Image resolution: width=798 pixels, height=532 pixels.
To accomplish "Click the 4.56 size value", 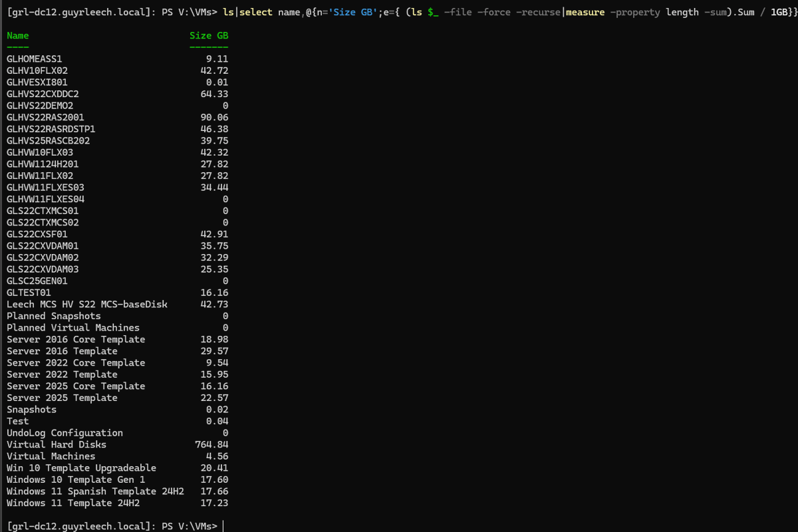I will tap(217, 456).
